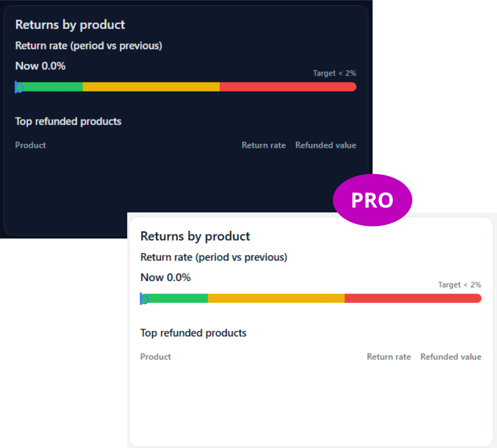Click 'Returns by product' title in dark panel
The width and height of the screenshot is (497, 448).
70,25
